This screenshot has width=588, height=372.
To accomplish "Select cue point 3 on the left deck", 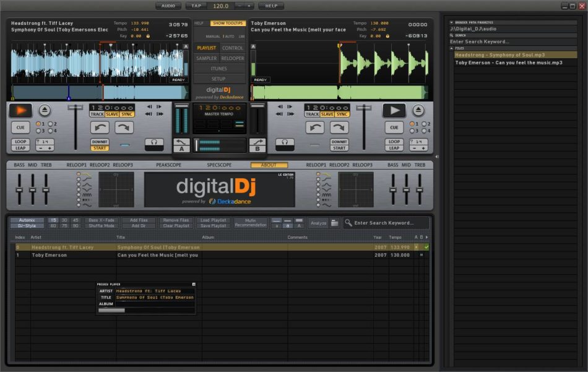I will tap(38, 131).
